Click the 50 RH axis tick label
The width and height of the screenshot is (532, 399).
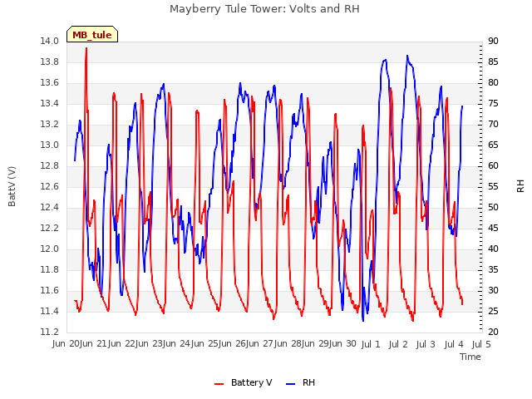(x=493, y=207)
